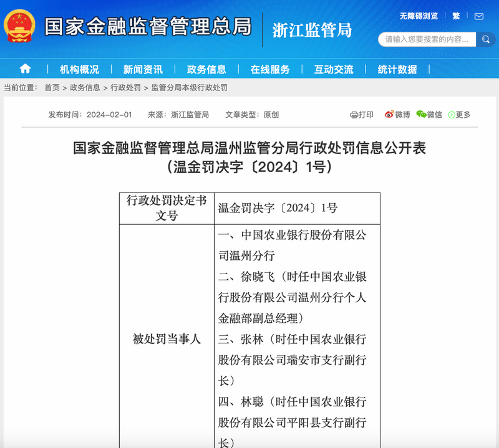The width and height of the screenshot is (499, 448).
Task: Click the search magnifier button
Action: pyautogui.click(x=486, y=39)
